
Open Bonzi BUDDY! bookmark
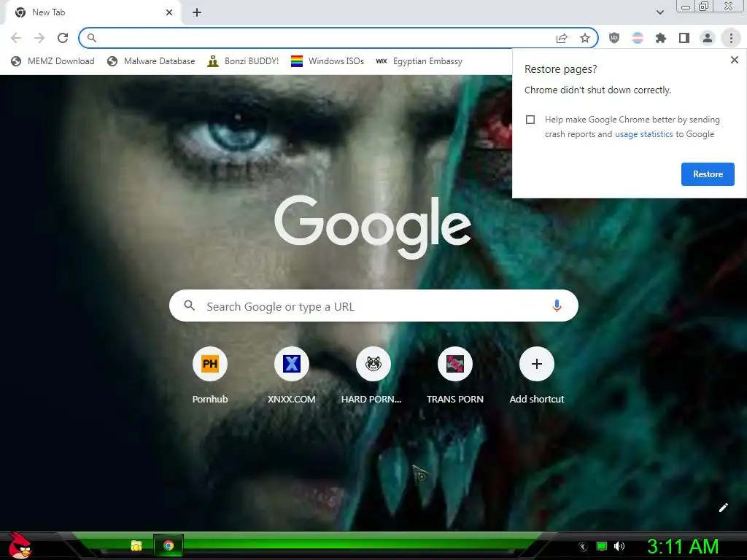pos(243,61)
